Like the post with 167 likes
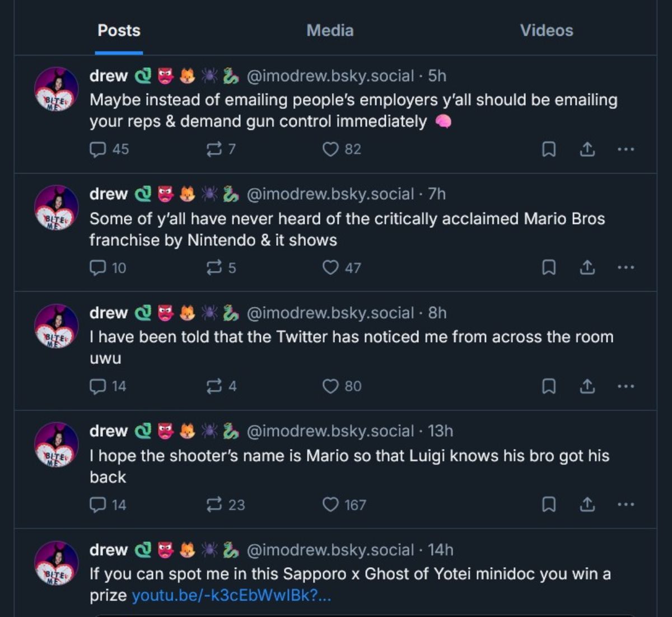672x617 pixels. pyautogui.click(x=331, y=504)
